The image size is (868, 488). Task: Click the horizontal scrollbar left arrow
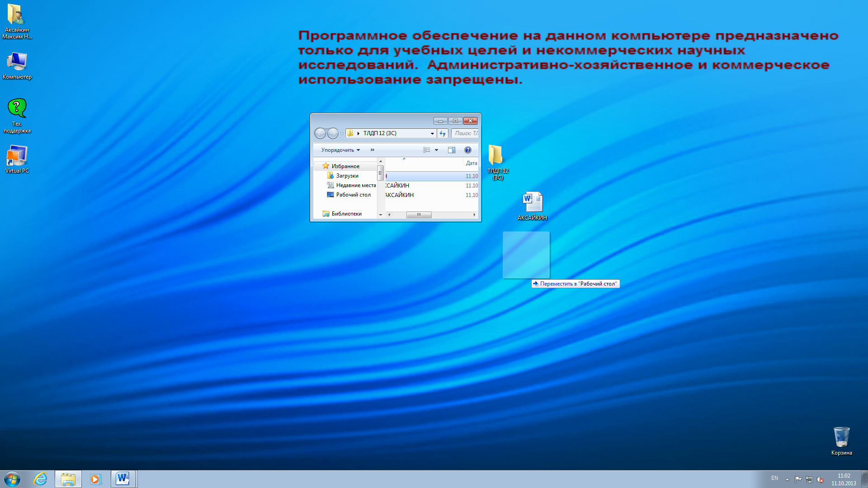(389, 215)
